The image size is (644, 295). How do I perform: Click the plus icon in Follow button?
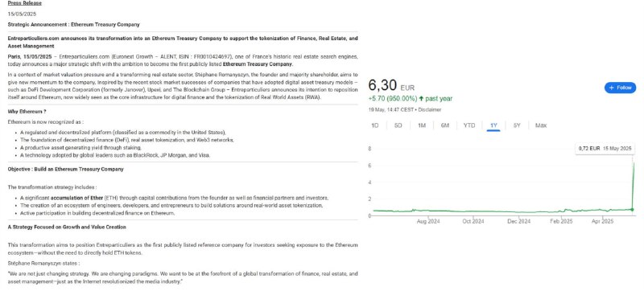(612, 88)
